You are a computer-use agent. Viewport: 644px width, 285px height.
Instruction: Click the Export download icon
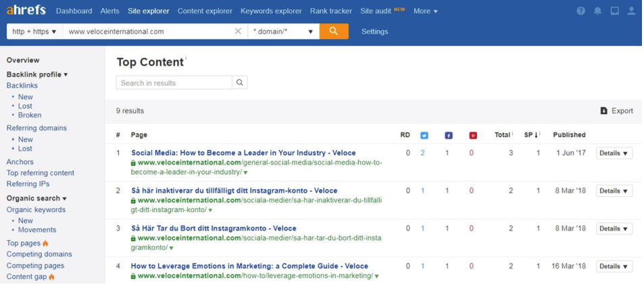603,111
